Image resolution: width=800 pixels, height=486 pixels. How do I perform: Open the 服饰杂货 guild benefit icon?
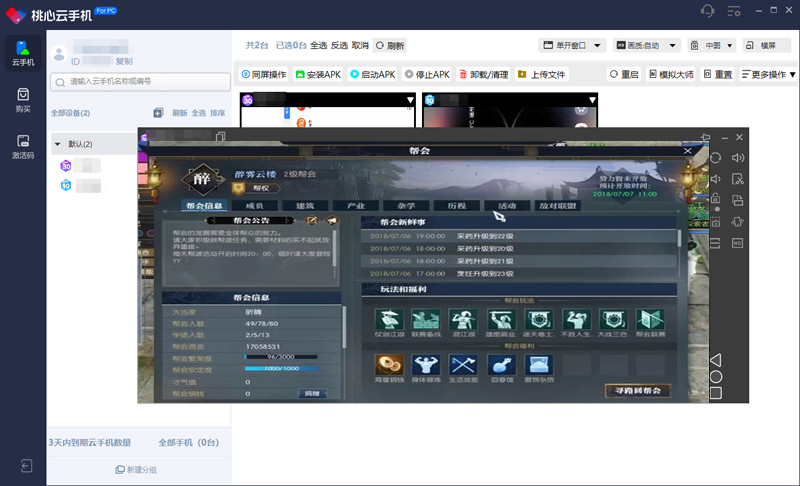pos(539,365)
